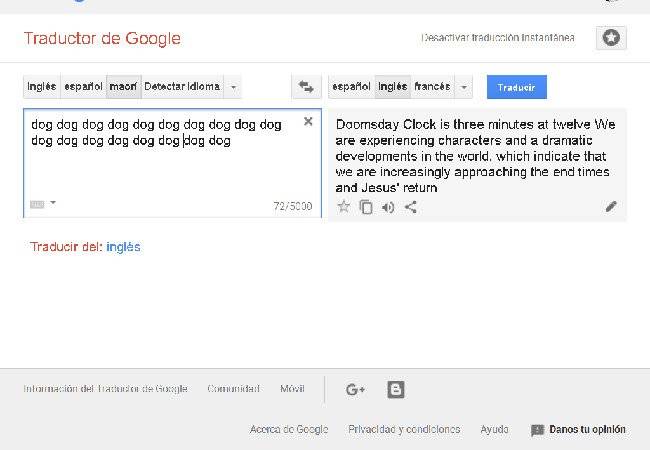Open the Móvil link
This screenshot has width=650, height=450.
point(292,389)
